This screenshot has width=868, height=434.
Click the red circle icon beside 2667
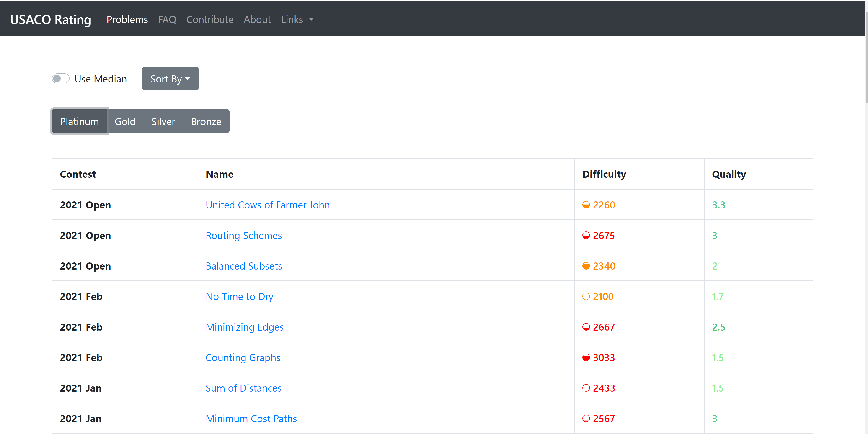(586, 327)
